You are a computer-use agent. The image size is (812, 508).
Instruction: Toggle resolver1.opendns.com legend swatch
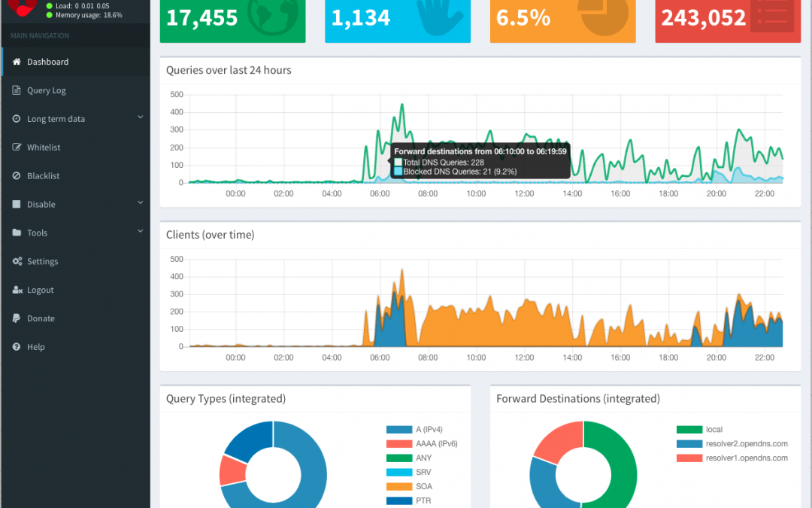[689, 458]
